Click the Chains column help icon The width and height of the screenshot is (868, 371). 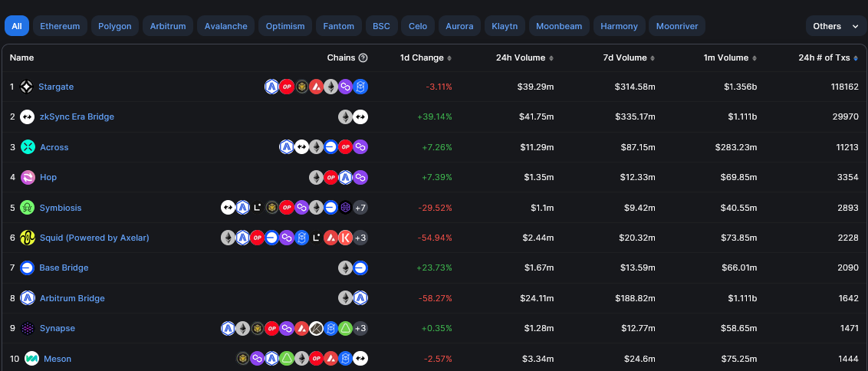[363, 57]
